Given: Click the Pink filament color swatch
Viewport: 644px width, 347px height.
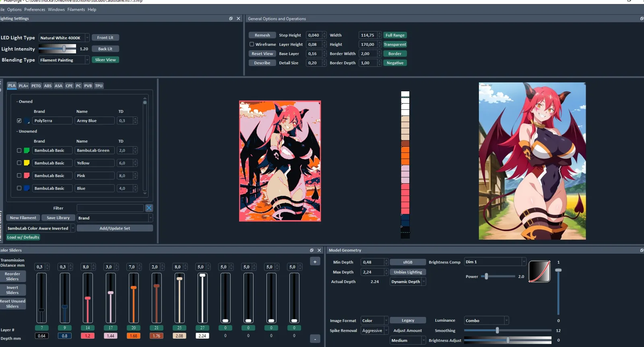Looking at the screenshot, I should click(27, 175).
